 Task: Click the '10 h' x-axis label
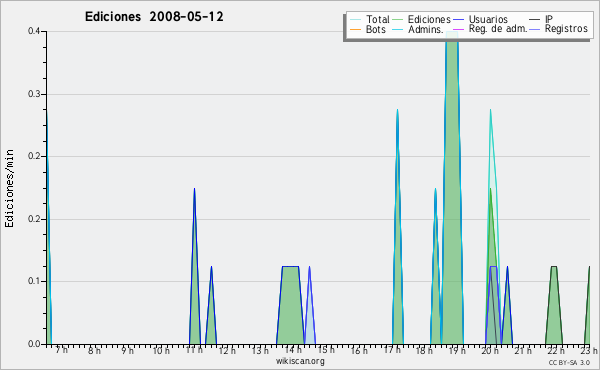[x=161, y=350]
